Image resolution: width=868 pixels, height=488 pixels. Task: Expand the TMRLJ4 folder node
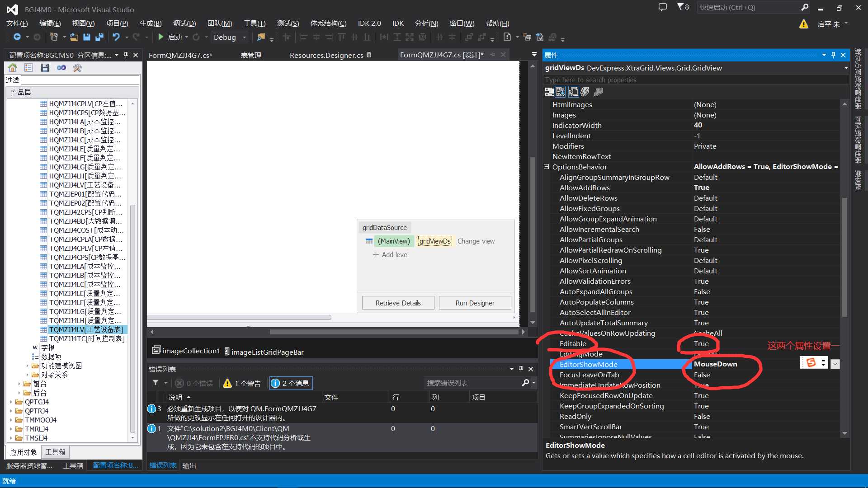point(11,429)
